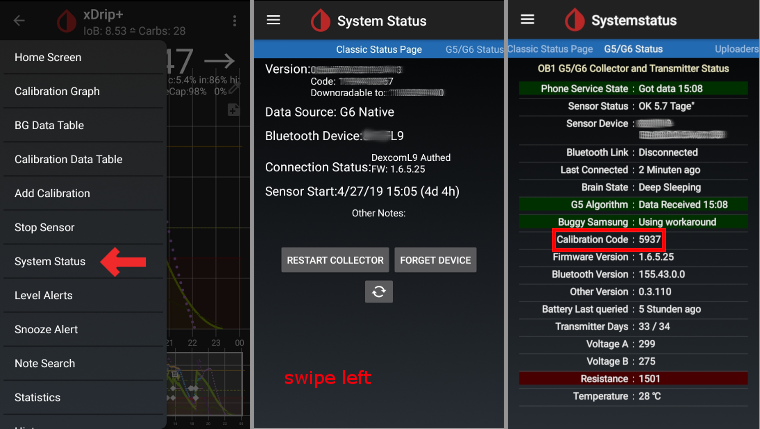This screenshot has width=760, height=429.
Task: Tap the xDrip+ blood drop logo in left panel
Action: pyautogui.click(x=66, y=21)
